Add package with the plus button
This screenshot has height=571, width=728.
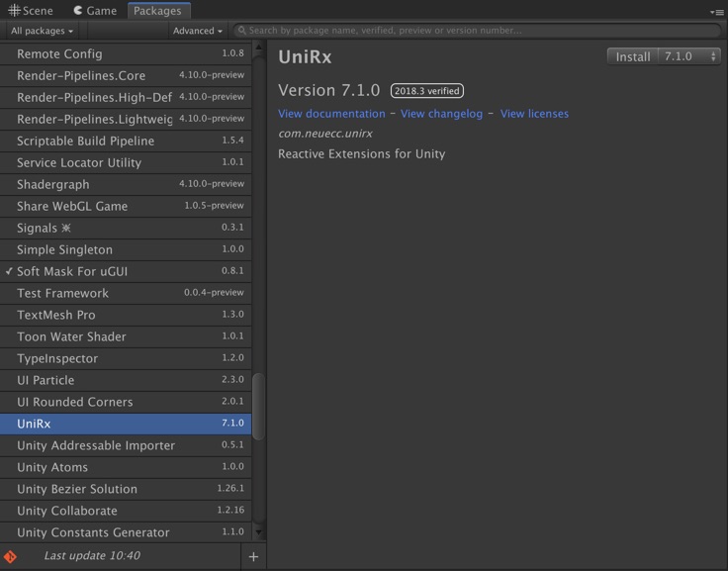(x=253, y=556)
